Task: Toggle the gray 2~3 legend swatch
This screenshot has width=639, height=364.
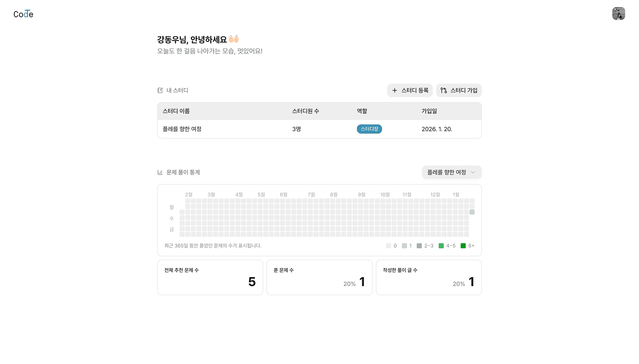Action: click(x=418, y=245)
